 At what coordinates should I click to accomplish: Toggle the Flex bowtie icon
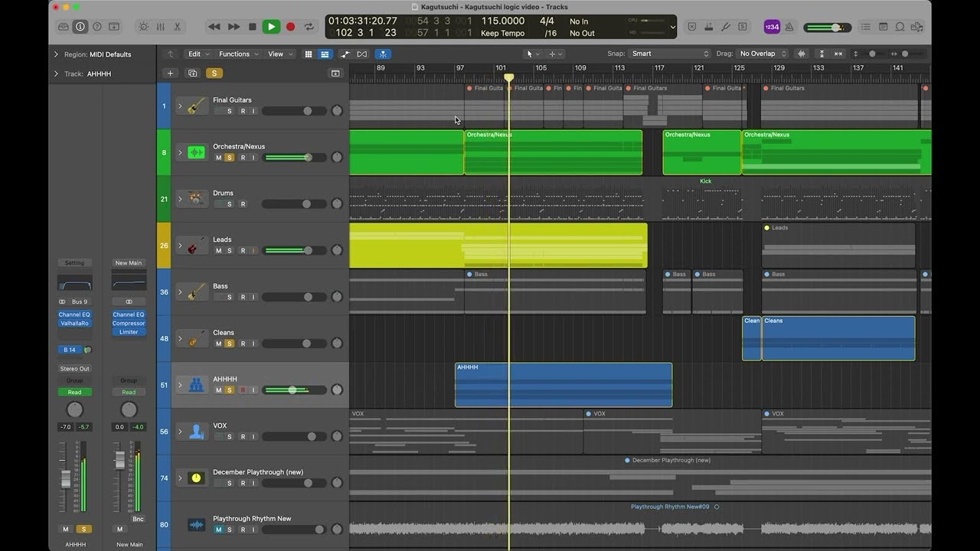(362, 54)
